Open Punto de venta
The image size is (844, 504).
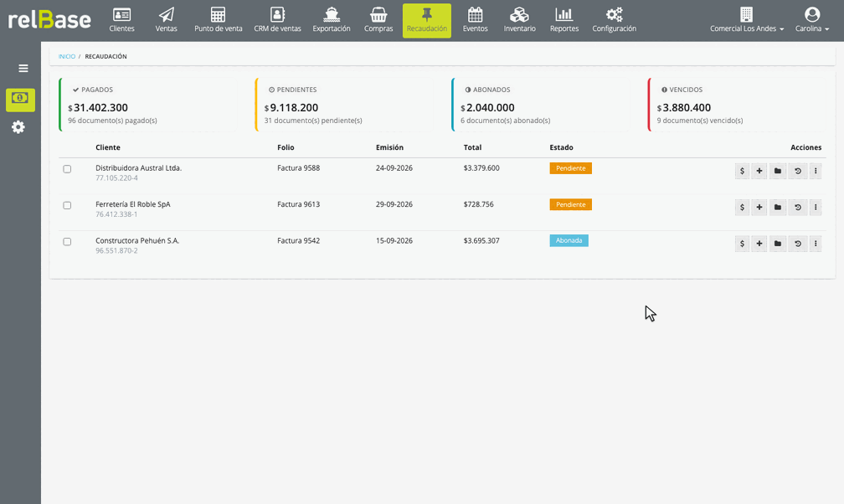coord(218,20)
